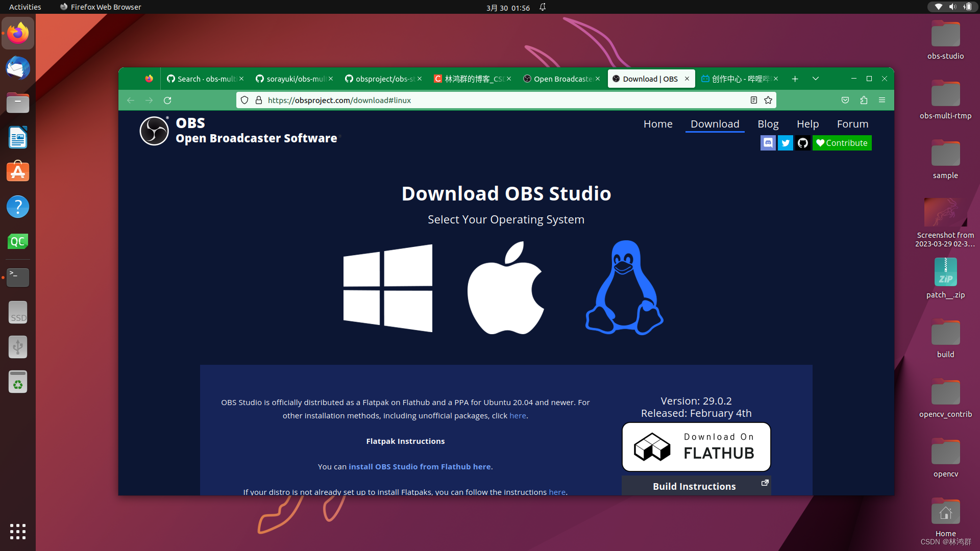Open Home in OBS site navigation
This screenshot has height=551, width=980.
tap(658, 124)
